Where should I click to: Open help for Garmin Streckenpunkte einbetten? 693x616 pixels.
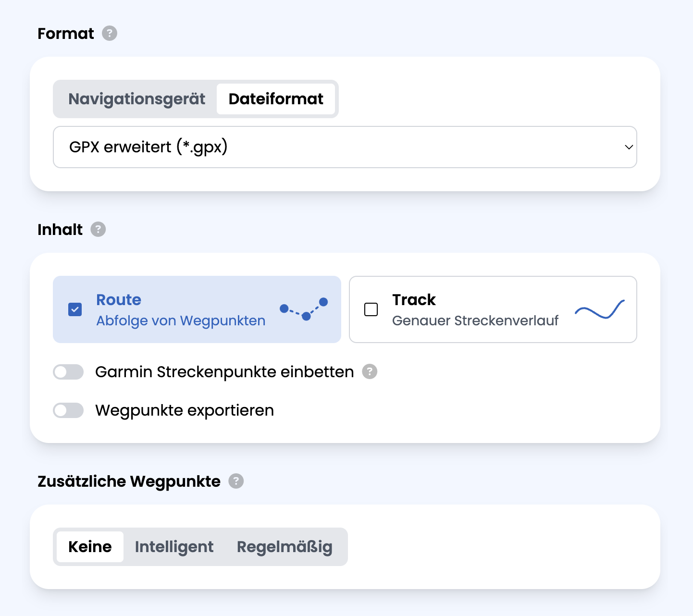370,371
